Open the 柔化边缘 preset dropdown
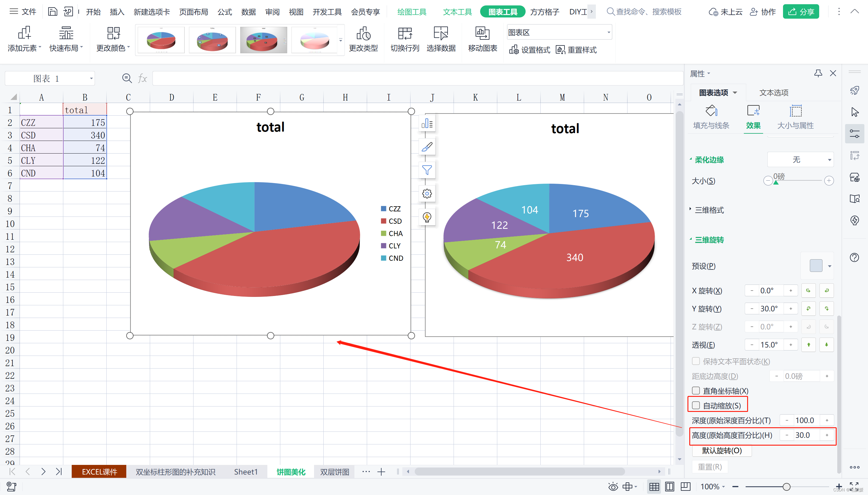Image resolution: width=868 pixels, height=495 pixels. pos(800,160)
